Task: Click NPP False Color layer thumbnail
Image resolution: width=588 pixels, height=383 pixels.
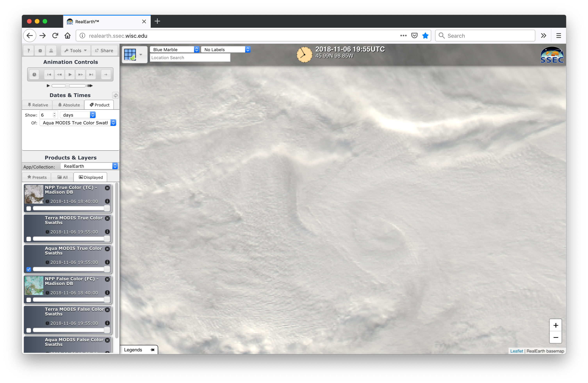Action: coord(34,286)
